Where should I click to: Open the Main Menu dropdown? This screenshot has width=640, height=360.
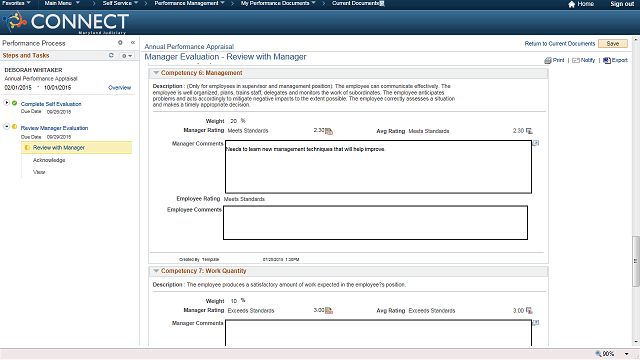coord(62,3)
